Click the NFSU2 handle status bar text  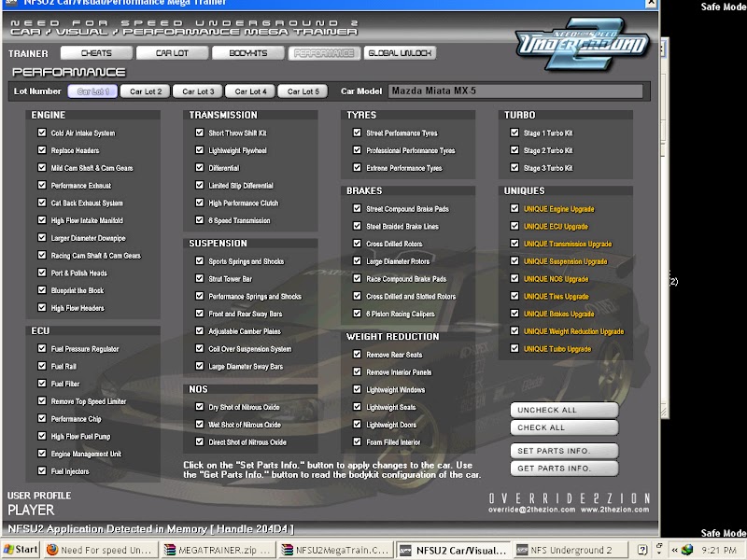click(150, 529)
